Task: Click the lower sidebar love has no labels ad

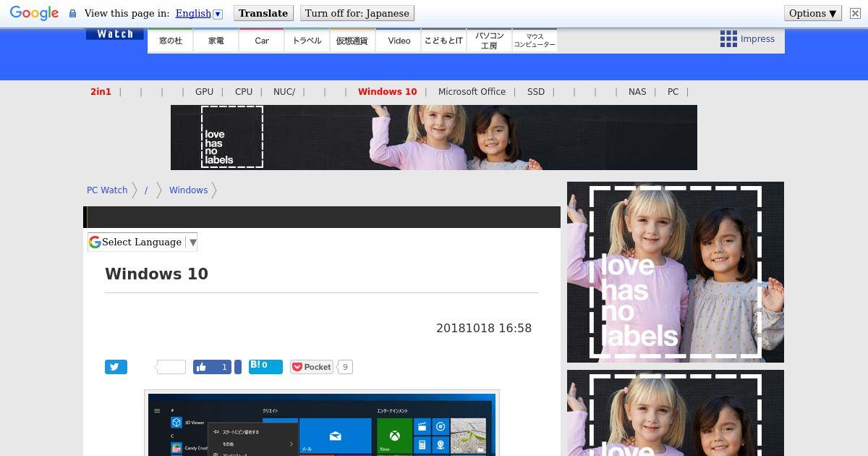Action: pos(676,413)
